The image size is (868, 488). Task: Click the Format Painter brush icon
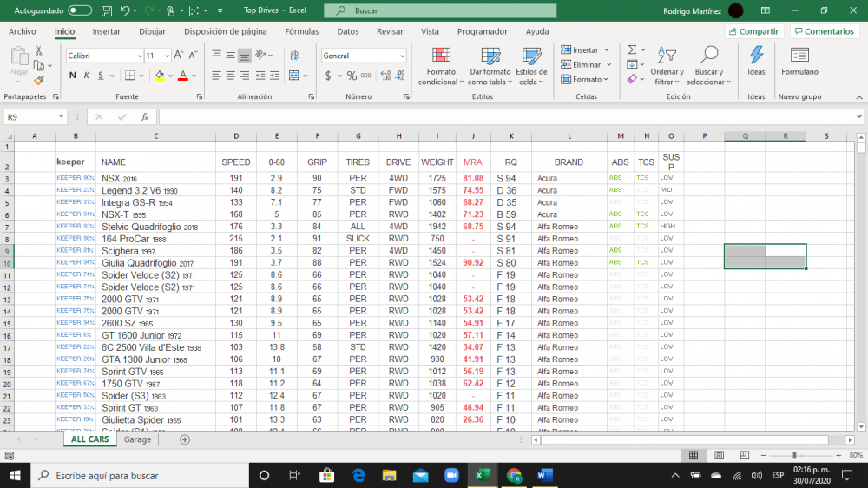point(39,81)
